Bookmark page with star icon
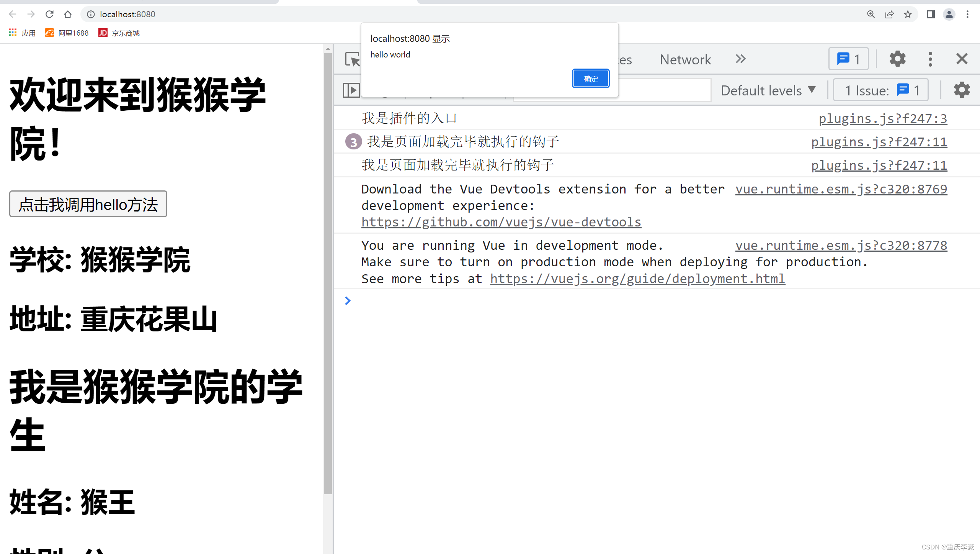Viewport: 980px width, 554px height. (x=908, y=14)
